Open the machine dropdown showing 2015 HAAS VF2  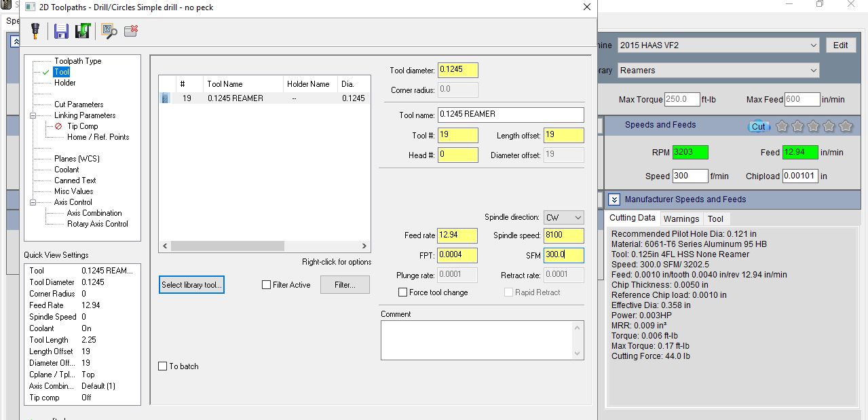pos(718,45)
